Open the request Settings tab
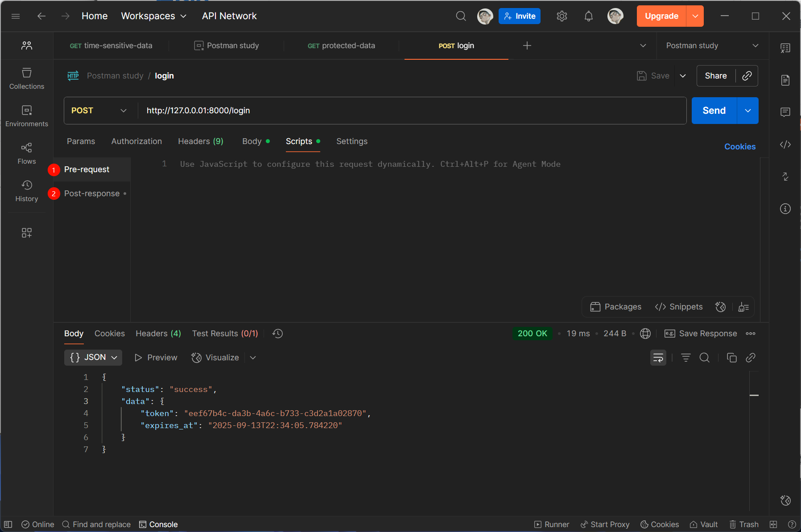The width and height of the screenshot is (801, 532). tap(352, 141)
